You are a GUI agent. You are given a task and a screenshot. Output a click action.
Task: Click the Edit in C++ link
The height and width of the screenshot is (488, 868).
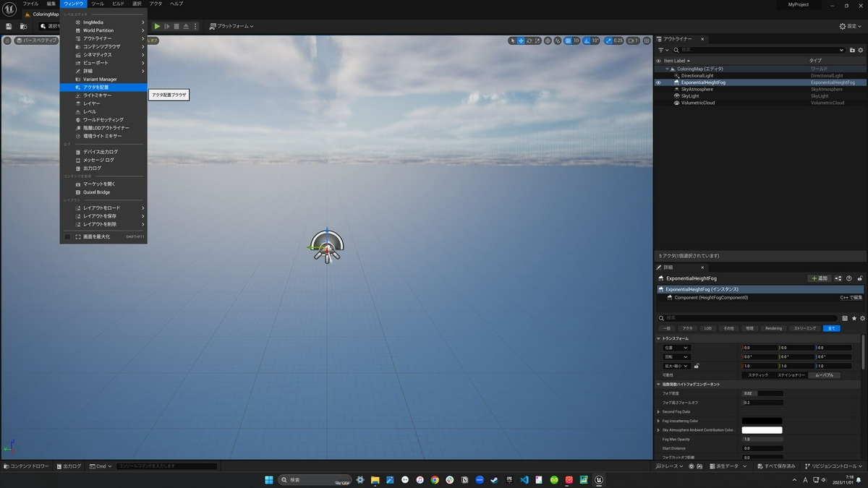click(x=851, y=297)
